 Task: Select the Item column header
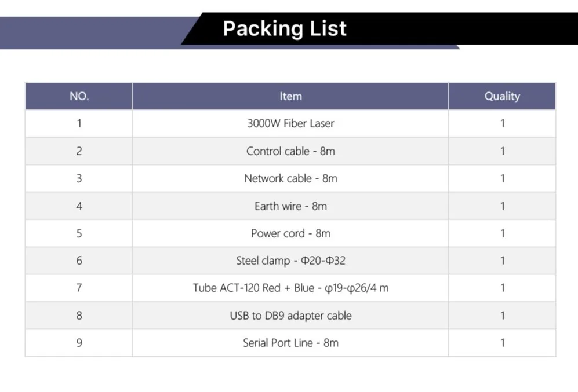pos(290,96)
